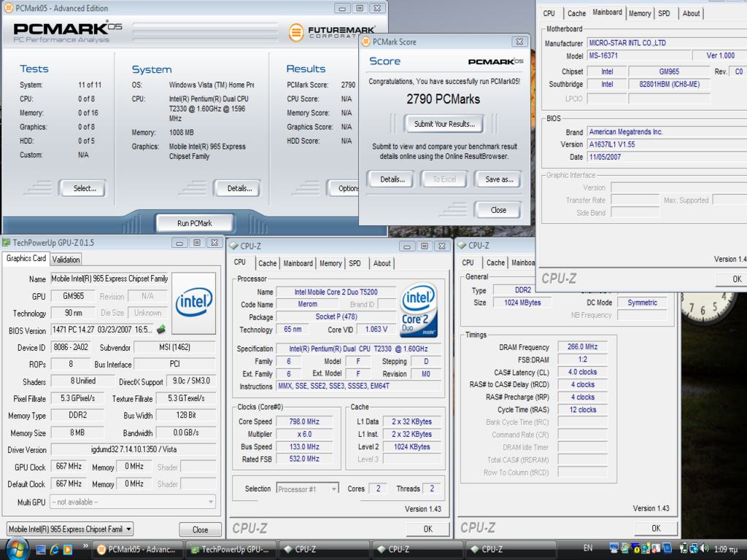Select the Graphics Card tab in GPU-Z
This screenshot has height=560, width=747.
click(26, 258)
